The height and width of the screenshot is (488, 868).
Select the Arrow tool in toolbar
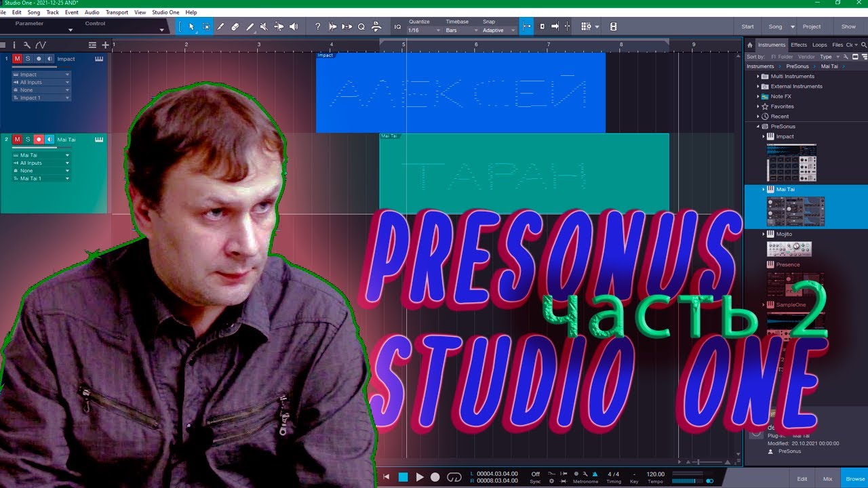click(191, 26)
